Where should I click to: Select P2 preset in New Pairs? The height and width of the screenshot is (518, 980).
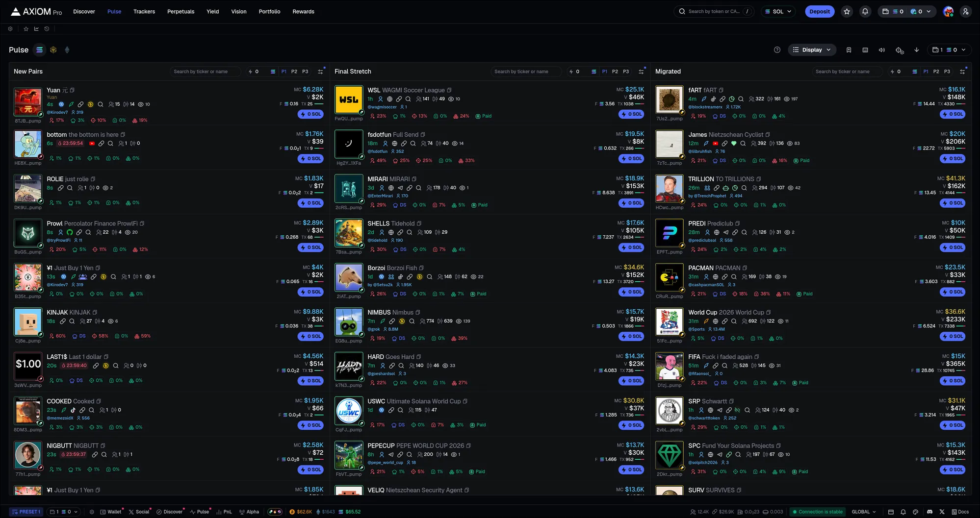[294, 72]
